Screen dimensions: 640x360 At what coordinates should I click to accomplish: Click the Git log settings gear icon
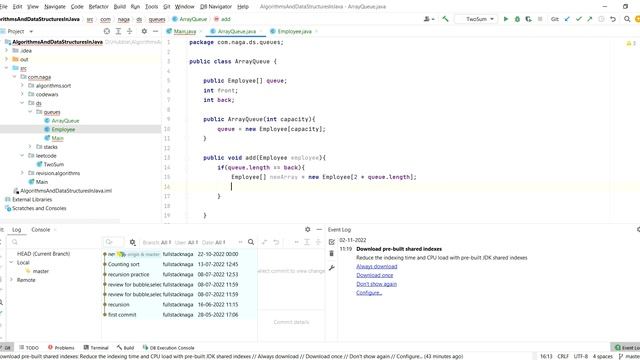[132, 242]
